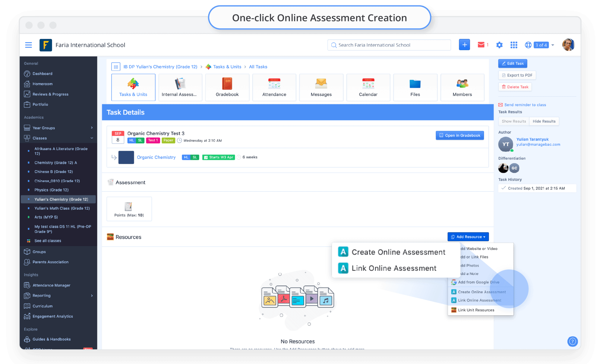This screenshot has height=364, width=603.
Task: Select Arts (MYP 5) class
Action: (x=46, y=217)
